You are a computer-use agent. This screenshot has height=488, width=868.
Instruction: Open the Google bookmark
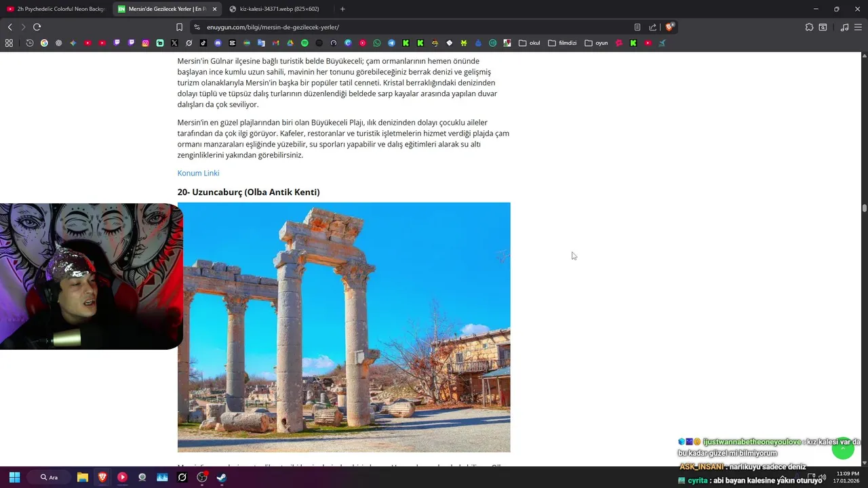tap(44, 43)
